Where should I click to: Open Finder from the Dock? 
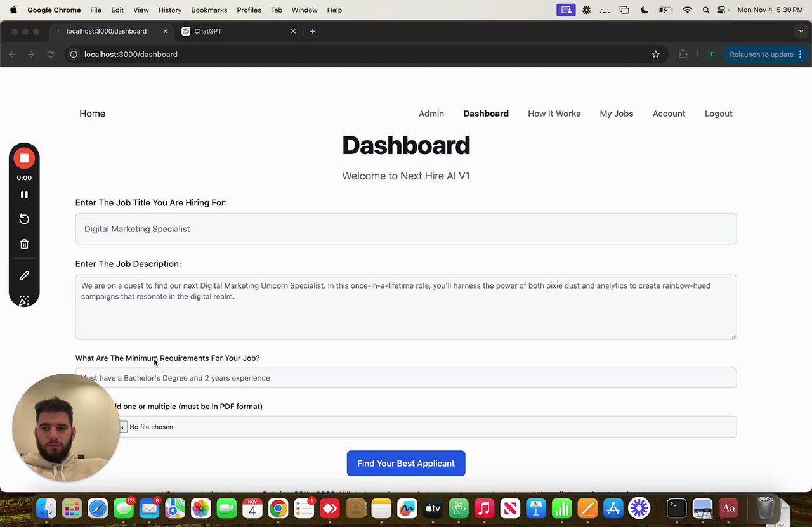(46, 508)
